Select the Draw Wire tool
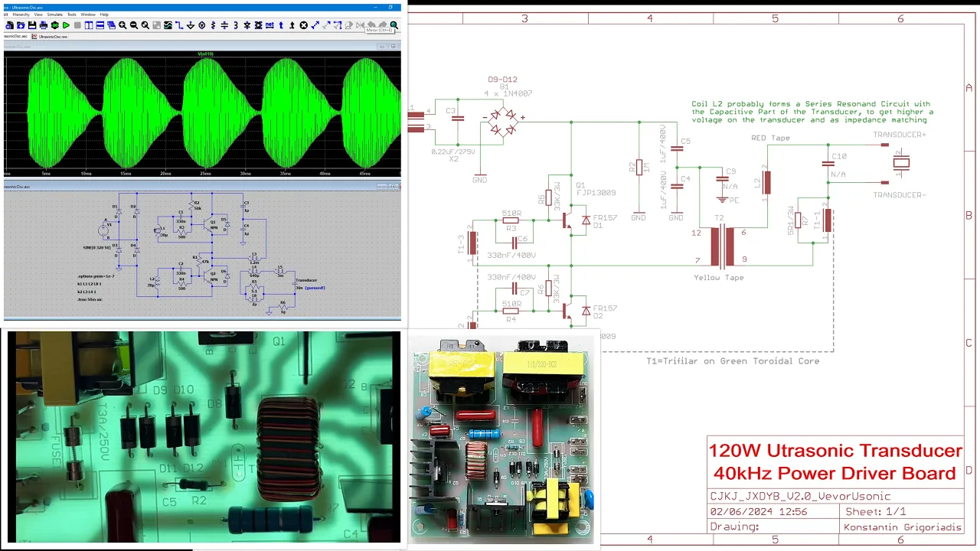Screen dimensions: 980x551 coord(179,25)
